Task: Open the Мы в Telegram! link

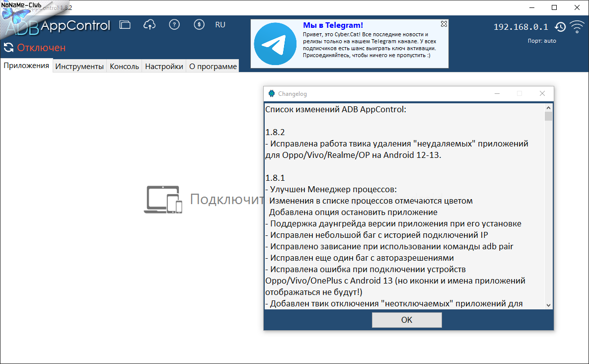Action: [333, 25]
